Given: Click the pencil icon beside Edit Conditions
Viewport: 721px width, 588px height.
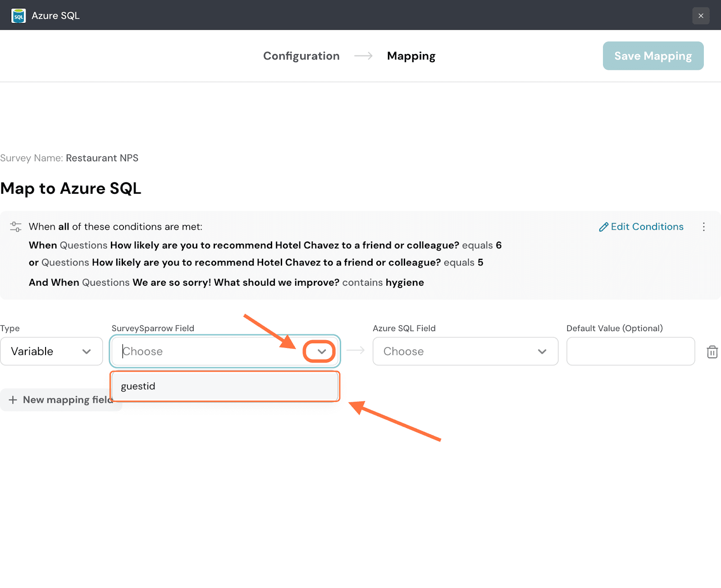Looking at the screenshot, I should click(603, 227).
